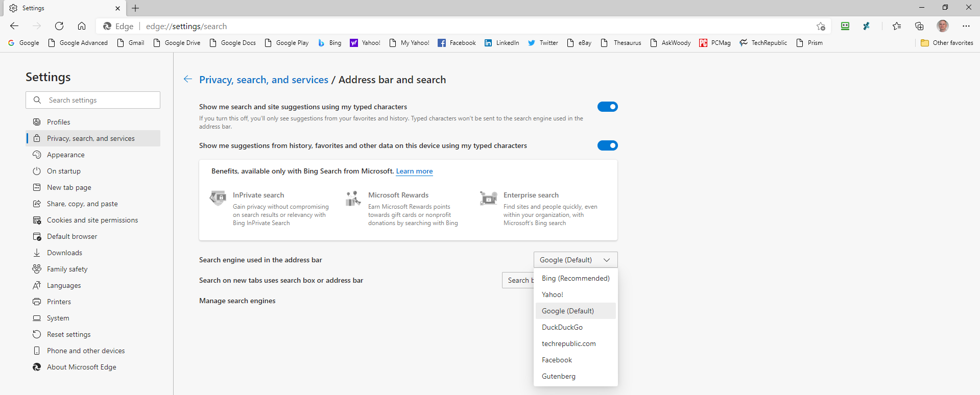Image resolution: width=980 pixels, height=395 pixels.
Task: Open the PCMag bookmark
Action: point(715,43)
